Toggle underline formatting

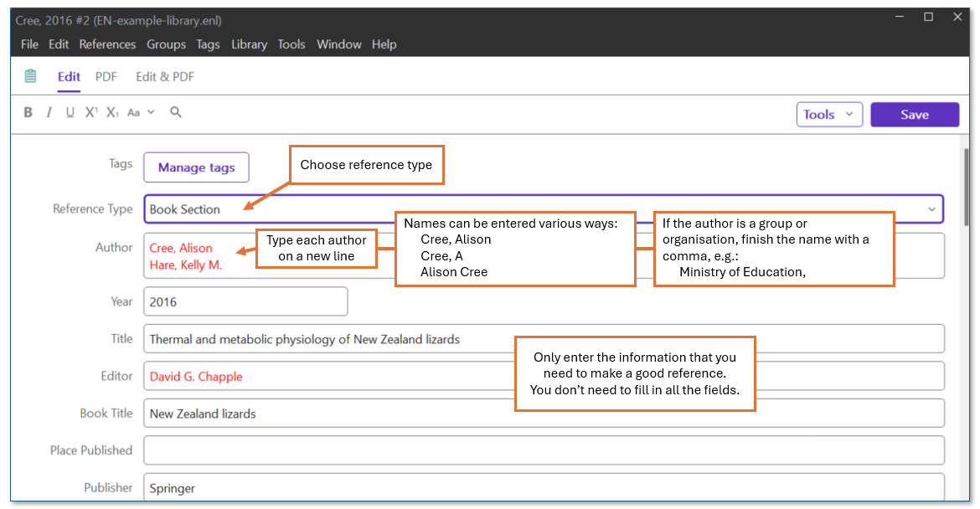tap(70, 111)
